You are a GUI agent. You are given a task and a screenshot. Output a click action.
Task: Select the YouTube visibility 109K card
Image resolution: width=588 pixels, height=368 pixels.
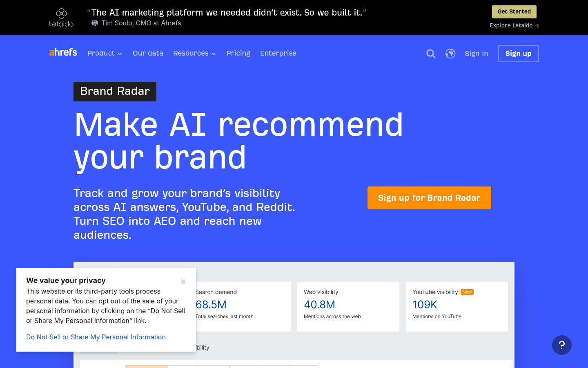tap(457, 307)
